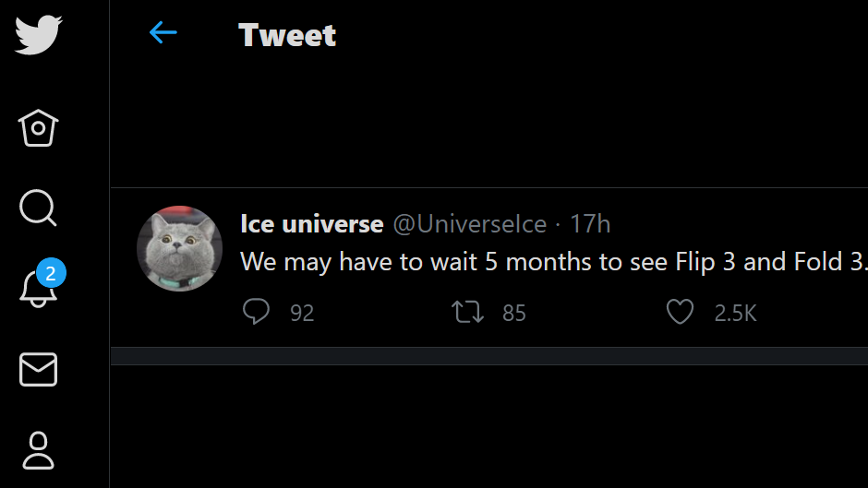The width and height of the screenshot is (868, 488).
Task: Reply to the tweet via speech bubble
Action: [x=256, y=312]
